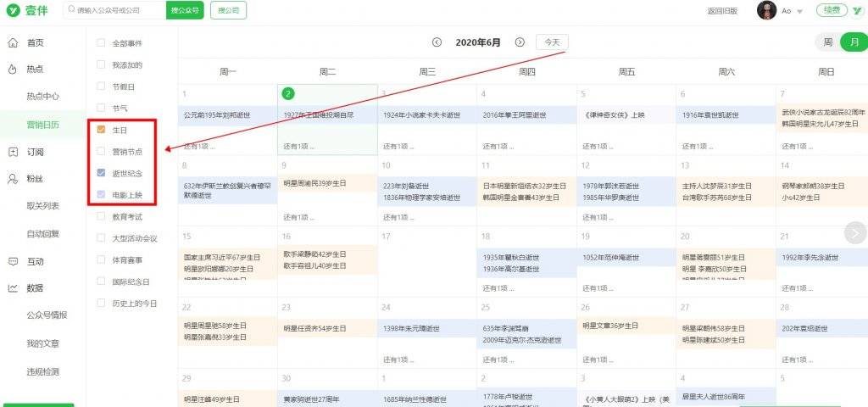Click the right-side gray circular arrow

tap(854, 231)
